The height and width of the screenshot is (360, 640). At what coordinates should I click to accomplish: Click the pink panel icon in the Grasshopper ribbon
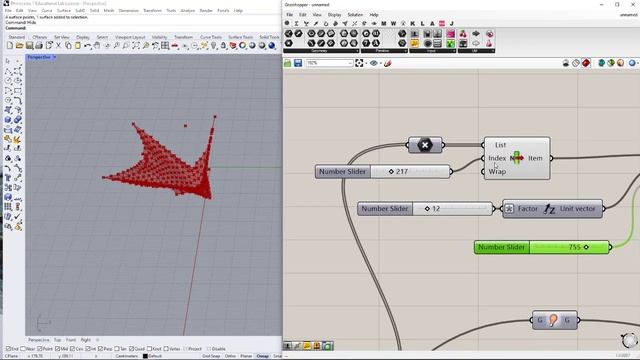[x=451, y=33]
